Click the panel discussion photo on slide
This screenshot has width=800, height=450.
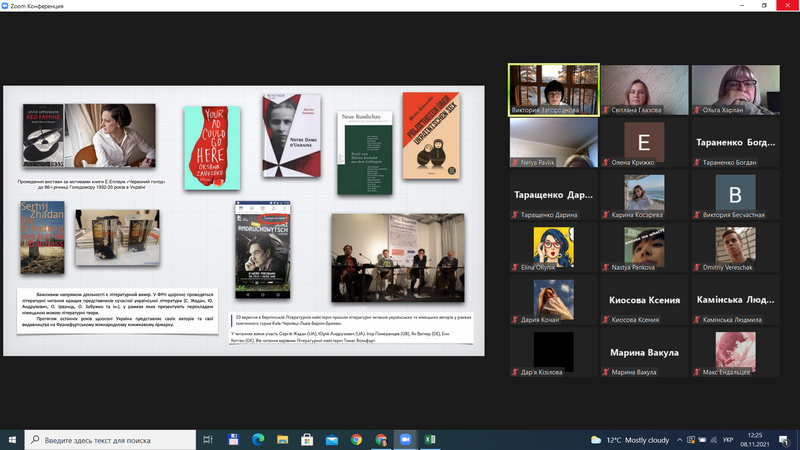[398, 258]
